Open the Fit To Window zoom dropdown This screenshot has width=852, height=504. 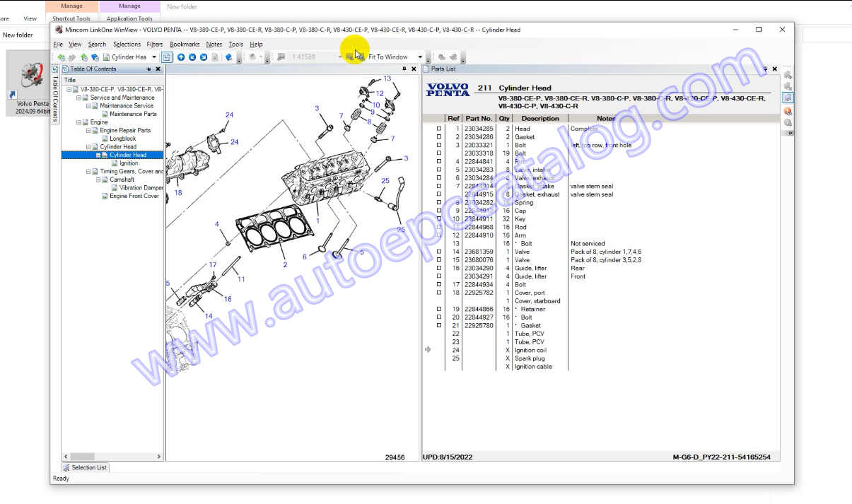[x=420, y=57]
